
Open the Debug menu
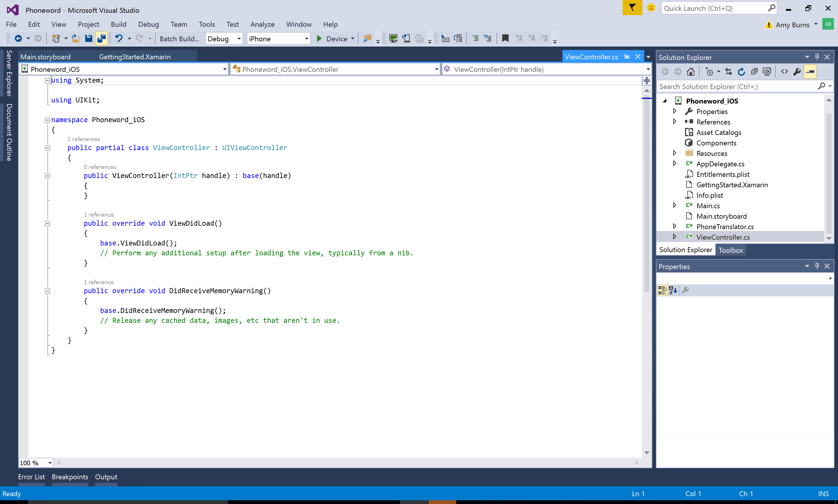(x=147, y=24)
